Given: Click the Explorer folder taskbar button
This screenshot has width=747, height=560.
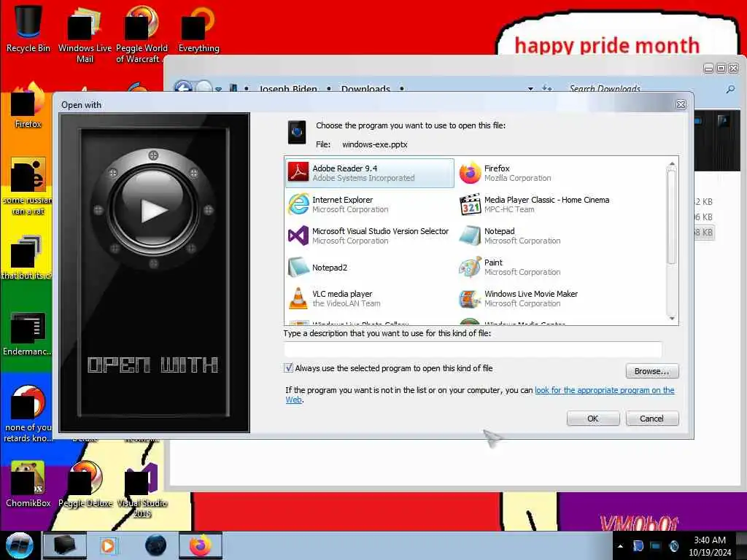Looking at the screenshot, I should (65, 545).
